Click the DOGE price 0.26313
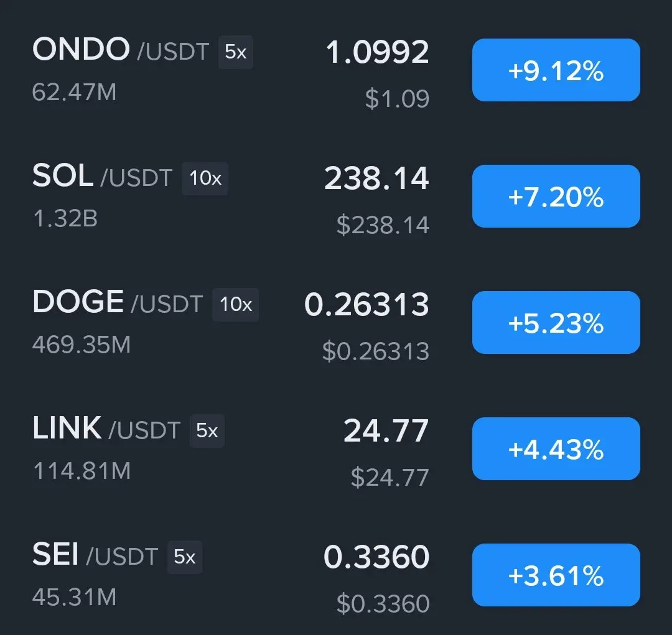 click(367, 305)
